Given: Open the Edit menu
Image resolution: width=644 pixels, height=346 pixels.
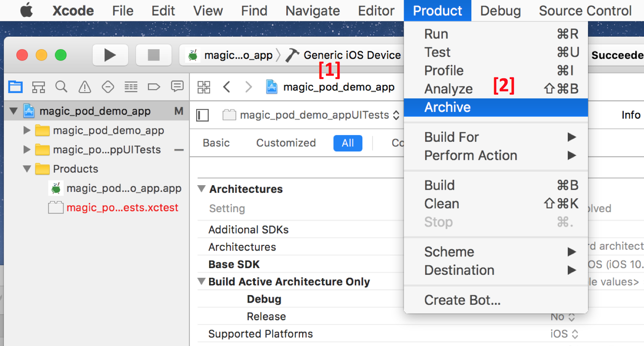Looking at the screenshot, I should coord(163,11).
